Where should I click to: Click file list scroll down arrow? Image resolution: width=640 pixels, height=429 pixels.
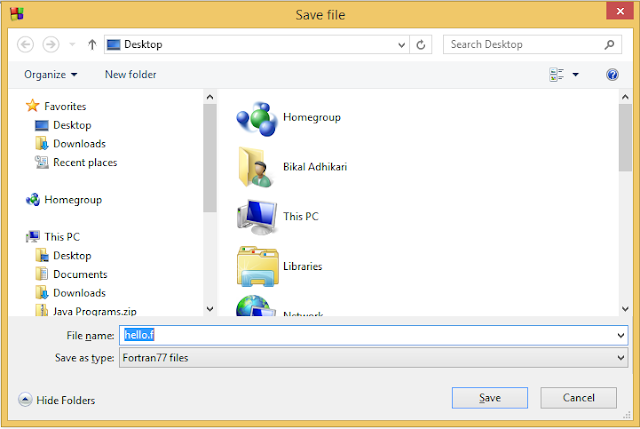tap(625, 309)
